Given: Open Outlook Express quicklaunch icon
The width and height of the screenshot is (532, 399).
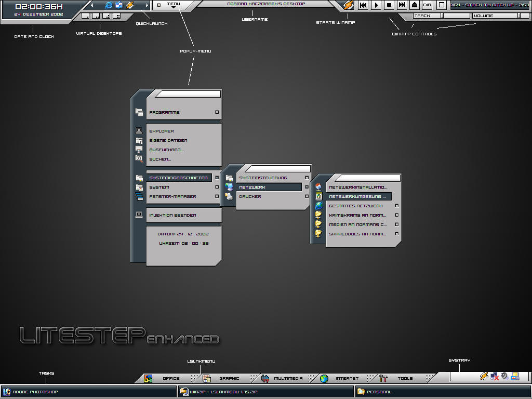Looking at the screenshot, I should (x=119, y=5).
